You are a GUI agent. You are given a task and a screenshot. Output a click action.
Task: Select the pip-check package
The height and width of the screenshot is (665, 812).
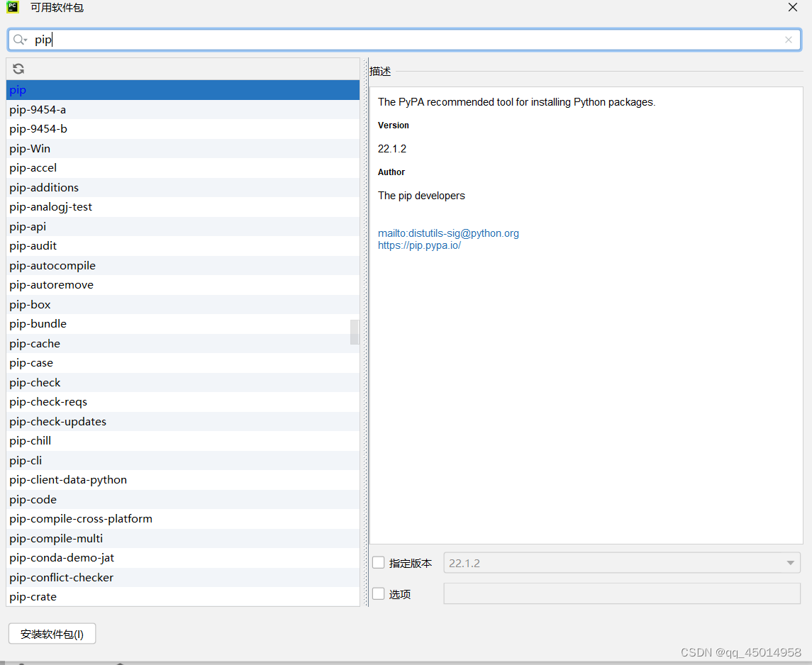183,382
